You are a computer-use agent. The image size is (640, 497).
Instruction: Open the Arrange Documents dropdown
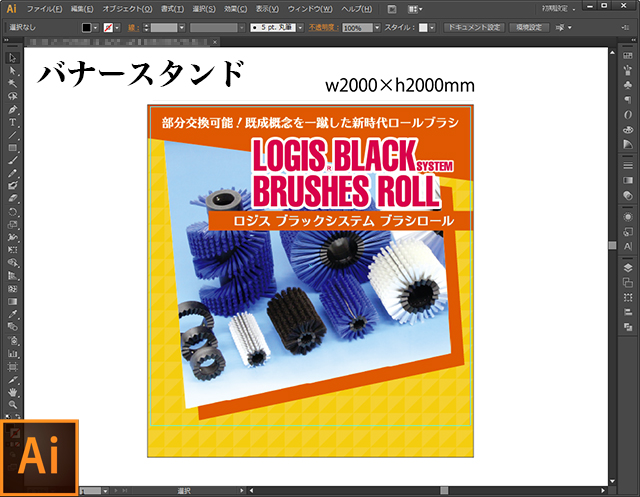tap(415, 9)
